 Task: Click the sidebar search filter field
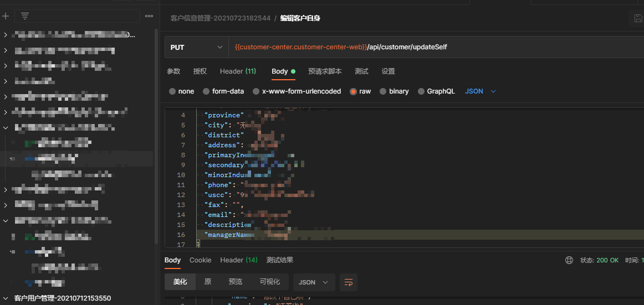77,17
